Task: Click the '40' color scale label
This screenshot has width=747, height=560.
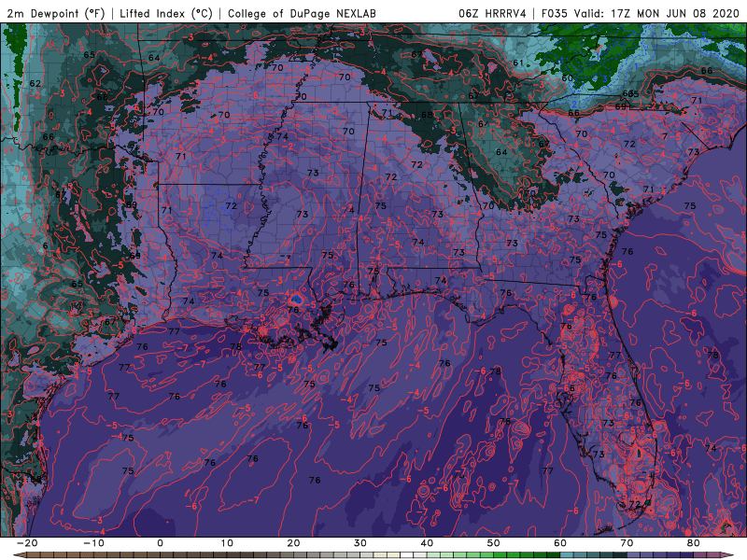Action: click(x=427, y=543)
